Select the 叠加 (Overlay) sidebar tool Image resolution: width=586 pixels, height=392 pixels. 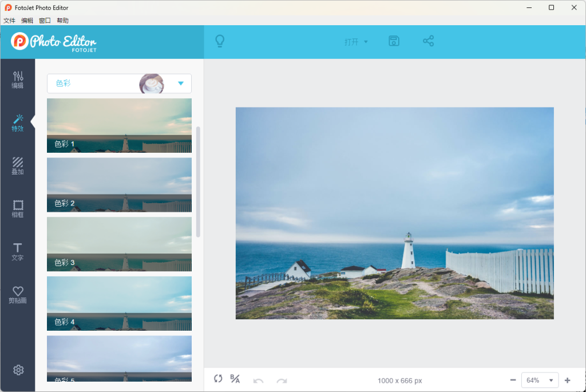(18, 166)
